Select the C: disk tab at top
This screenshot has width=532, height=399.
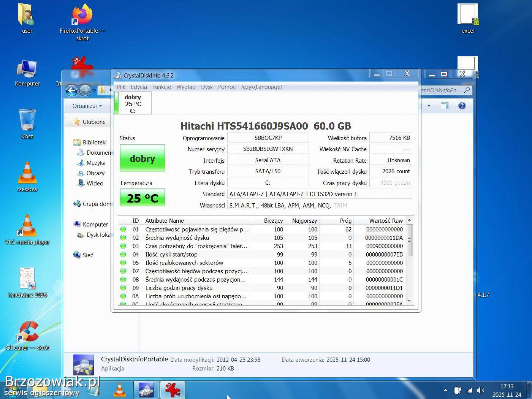(x=133, y=103)
